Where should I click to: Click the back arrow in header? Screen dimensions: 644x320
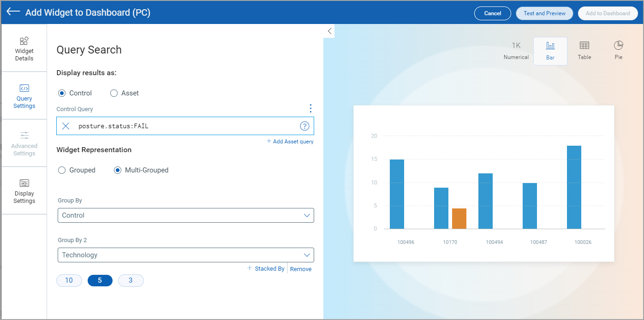pyautogui.click(x=13, y=12)
